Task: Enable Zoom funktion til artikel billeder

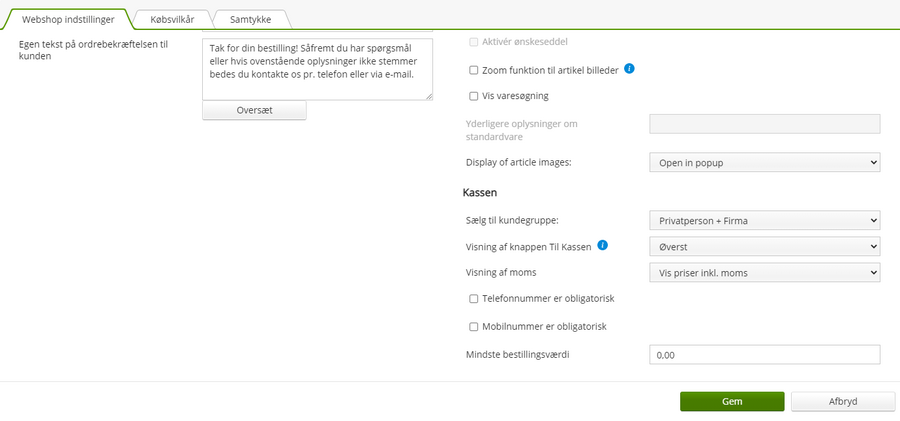Action: click(474, 70)
